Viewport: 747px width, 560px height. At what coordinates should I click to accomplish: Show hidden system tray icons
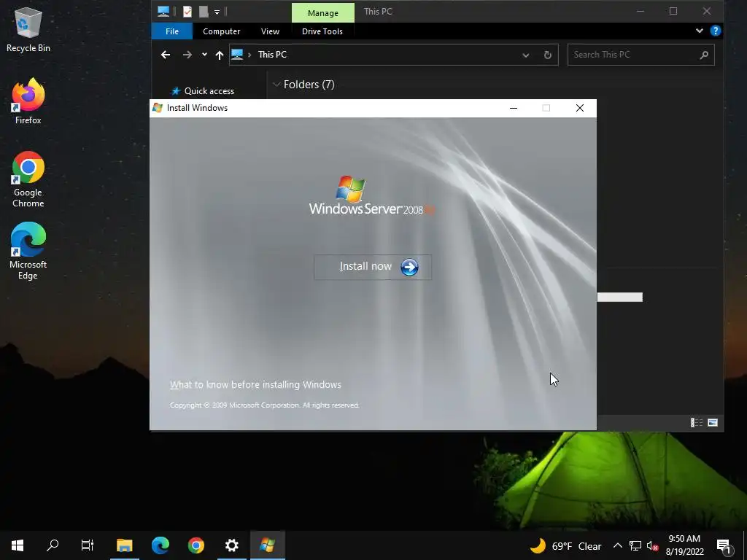617,545
